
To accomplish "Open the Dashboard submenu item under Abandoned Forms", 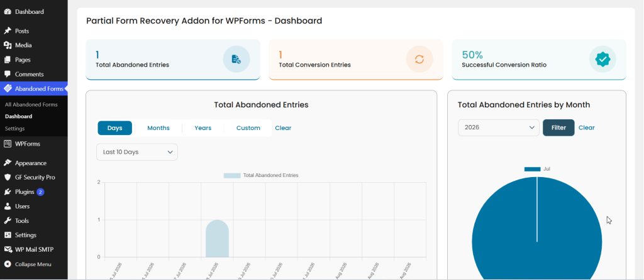I will (18, 116).
